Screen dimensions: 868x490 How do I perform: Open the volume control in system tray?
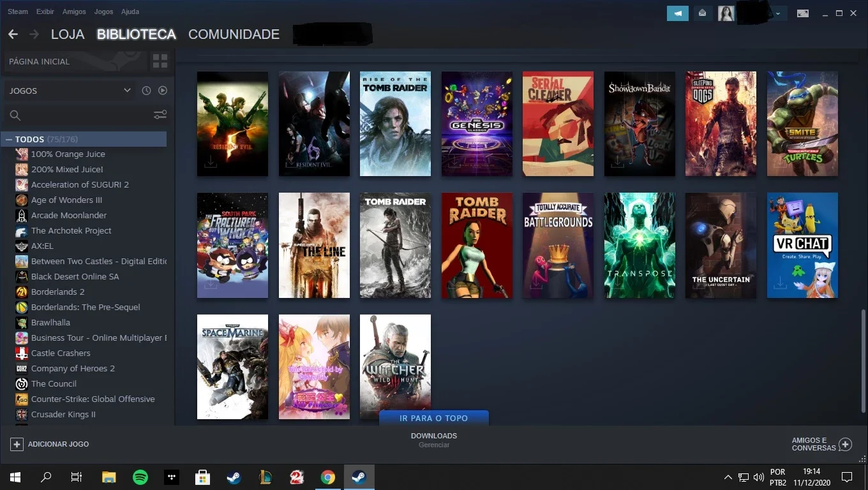(759, 477)
